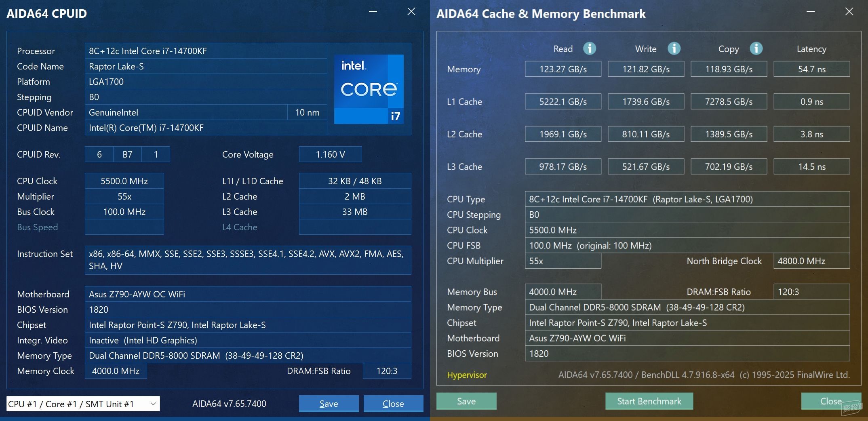
Task: Save the benchmark results
Action: [466, 401]
